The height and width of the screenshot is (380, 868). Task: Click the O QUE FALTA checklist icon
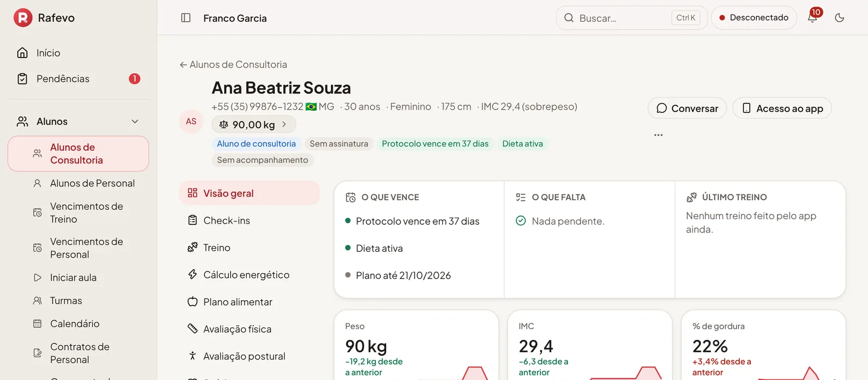click(x=521, y=197)
